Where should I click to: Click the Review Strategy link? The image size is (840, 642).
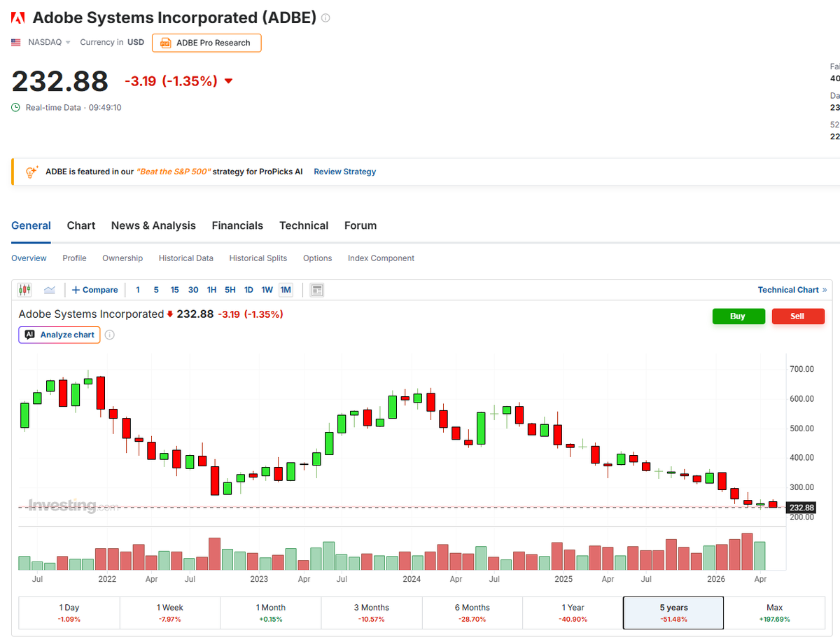coord(344,172)
